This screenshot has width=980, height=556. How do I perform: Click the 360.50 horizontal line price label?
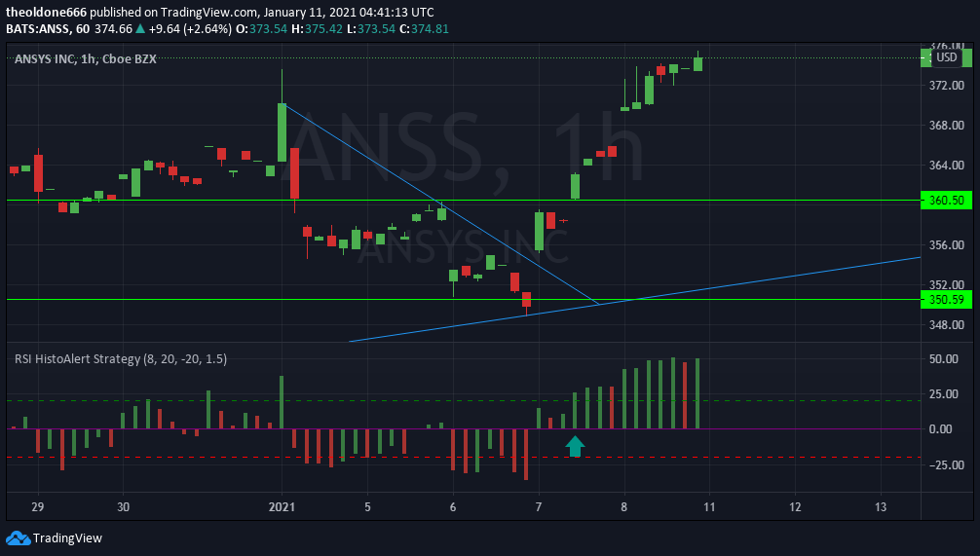(x=946, y=201)
